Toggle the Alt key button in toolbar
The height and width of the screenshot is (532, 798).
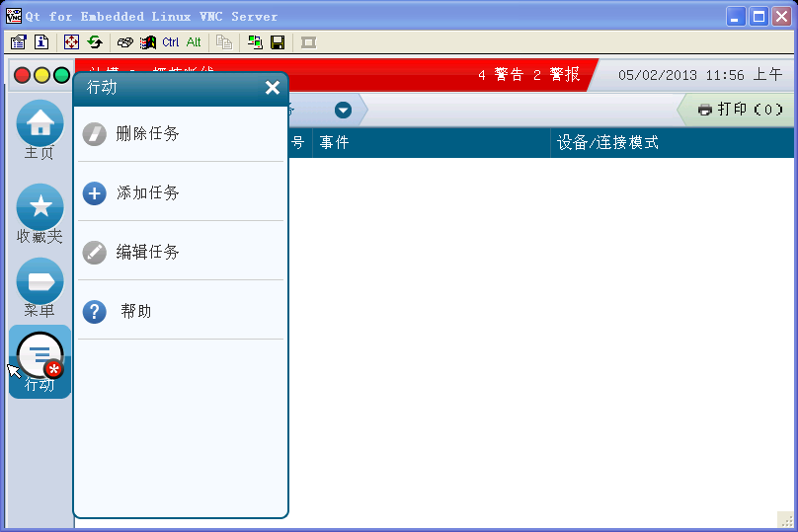194,42
